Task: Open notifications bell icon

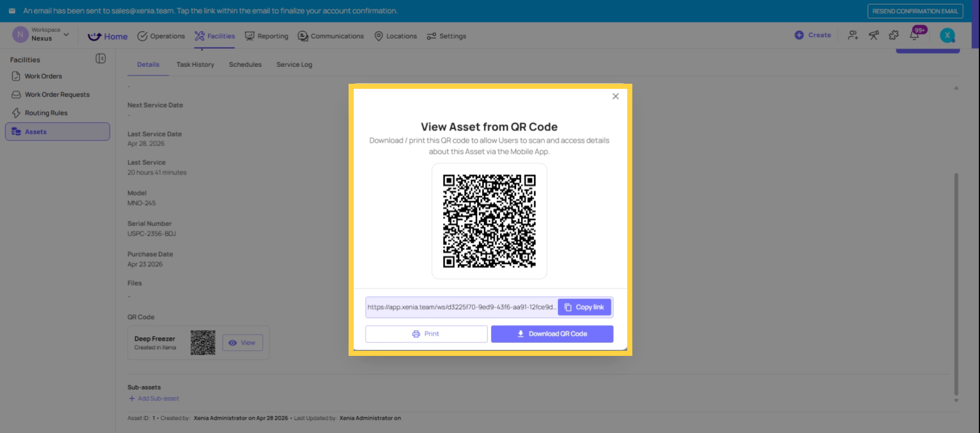Action: click(915, 35)
